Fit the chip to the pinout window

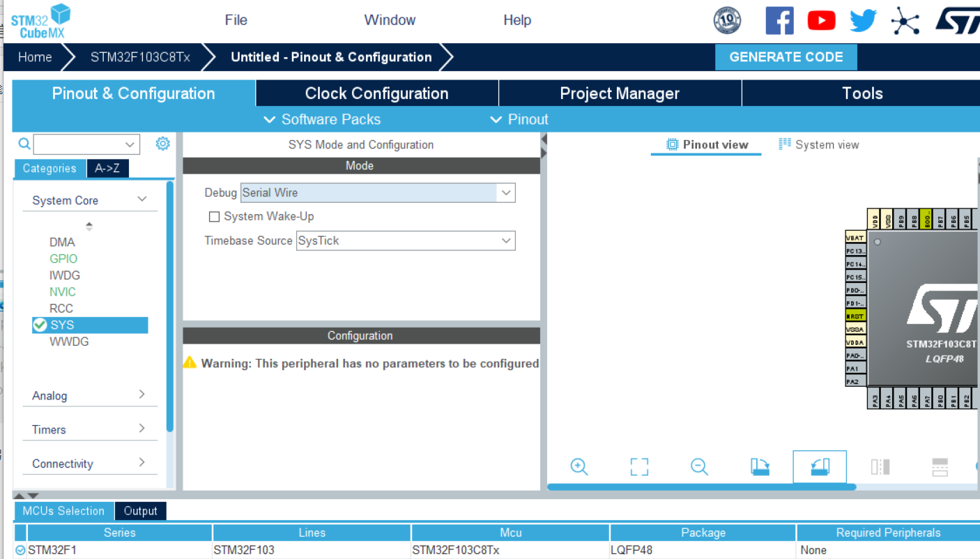pos(639,466)
